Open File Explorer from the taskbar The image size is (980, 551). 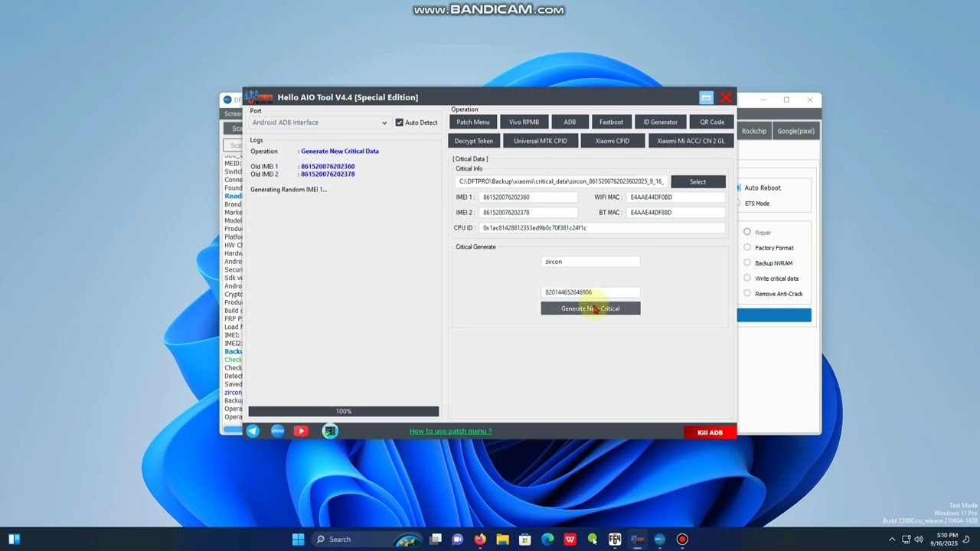click(x=502, y=539)
